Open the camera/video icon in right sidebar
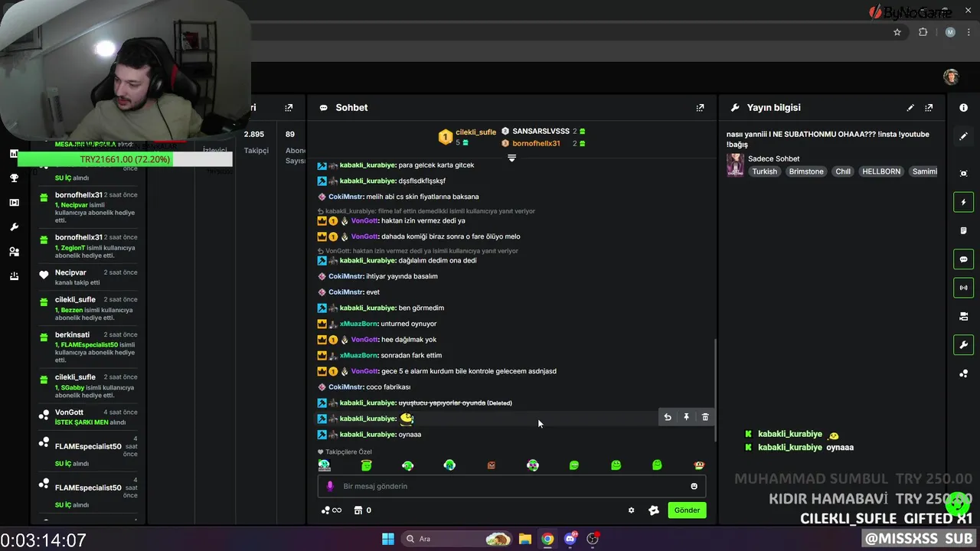 coord(963,316)
